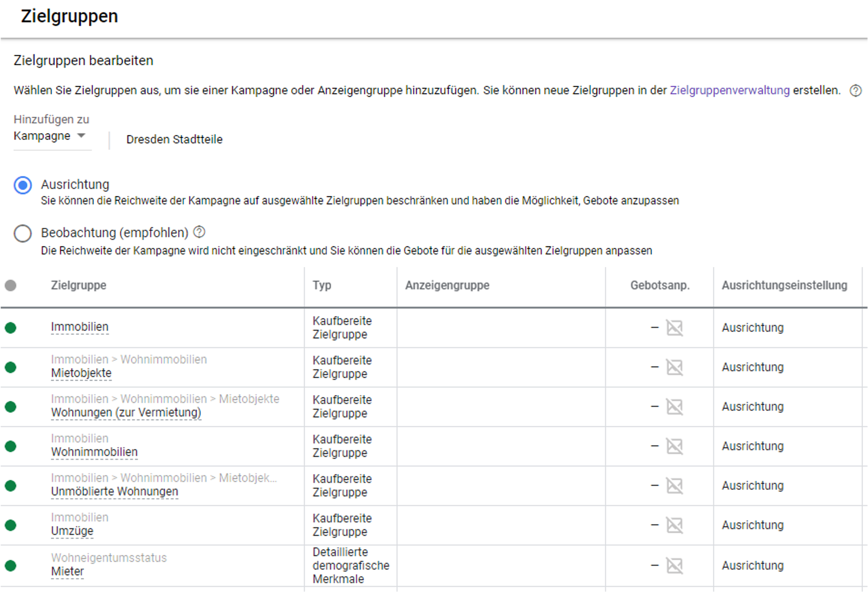The width and height of the screenshot is (868, 593).
Task: Open the Immobilien audience entry
Action: tap(80, 327)
